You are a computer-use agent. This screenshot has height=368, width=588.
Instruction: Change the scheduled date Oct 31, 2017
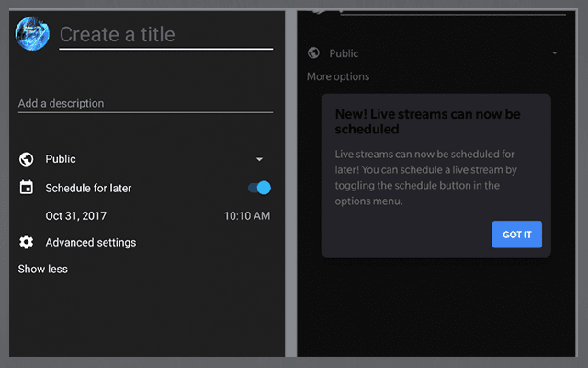[77, 216]
